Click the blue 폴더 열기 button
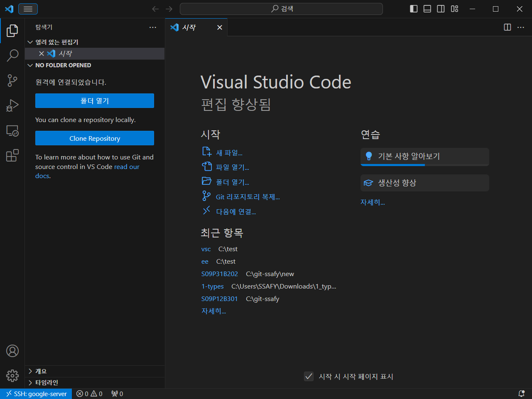The height and width of the screenshot is (399, 532). 95,101
